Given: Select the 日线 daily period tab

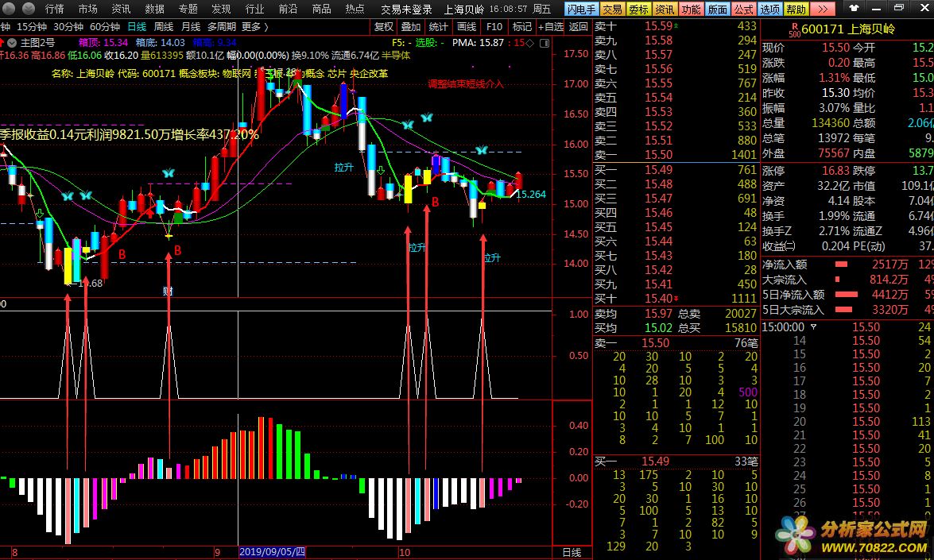Looking at the screenshot, I should point(137,27).
